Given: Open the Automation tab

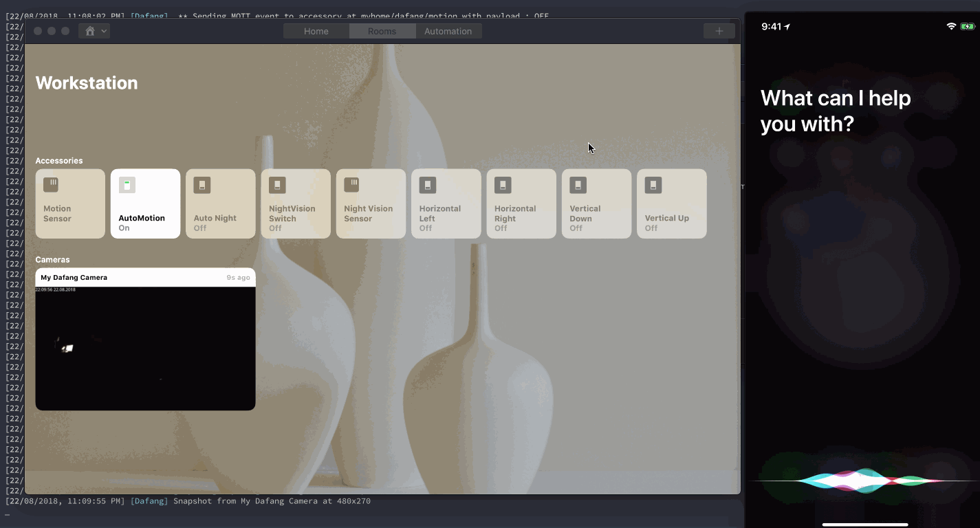Looking at the screenshot, I should tap(448, 31).
